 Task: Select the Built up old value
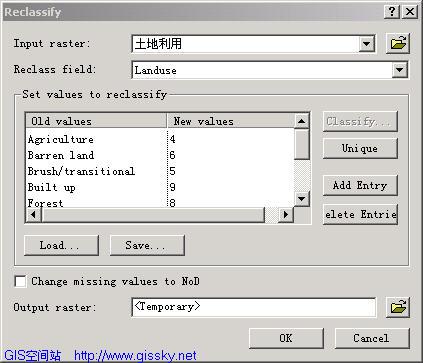(x=52, y=187)
